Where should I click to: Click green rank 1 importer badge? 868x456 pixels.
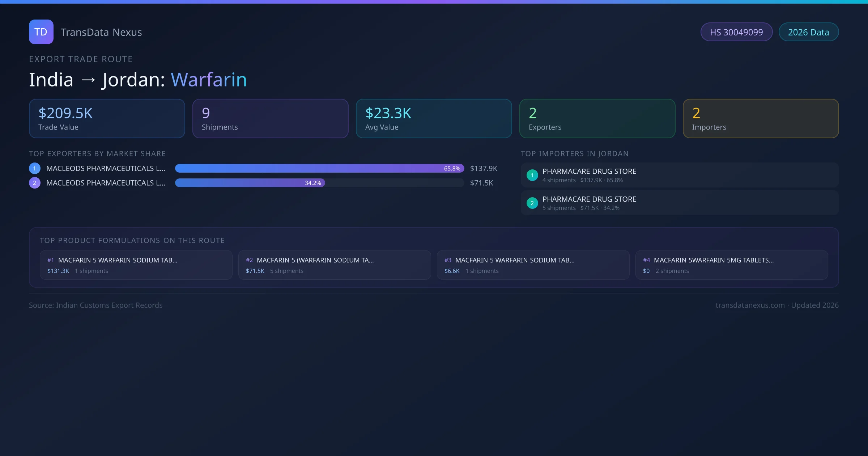(x=532, y=175)
